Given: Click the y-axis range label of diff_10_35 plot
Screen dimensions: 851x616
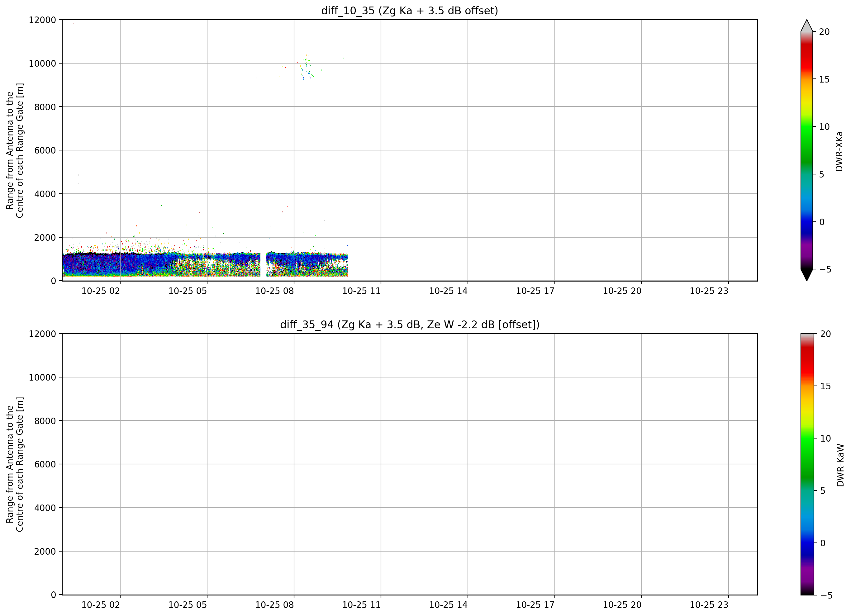Looking at the screenshot, I should (15, 150).
